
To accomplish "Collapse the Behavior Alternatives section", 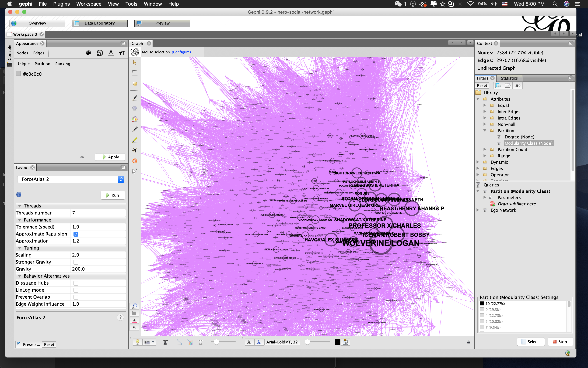I will pyautogui.click(x=19, y=276).
